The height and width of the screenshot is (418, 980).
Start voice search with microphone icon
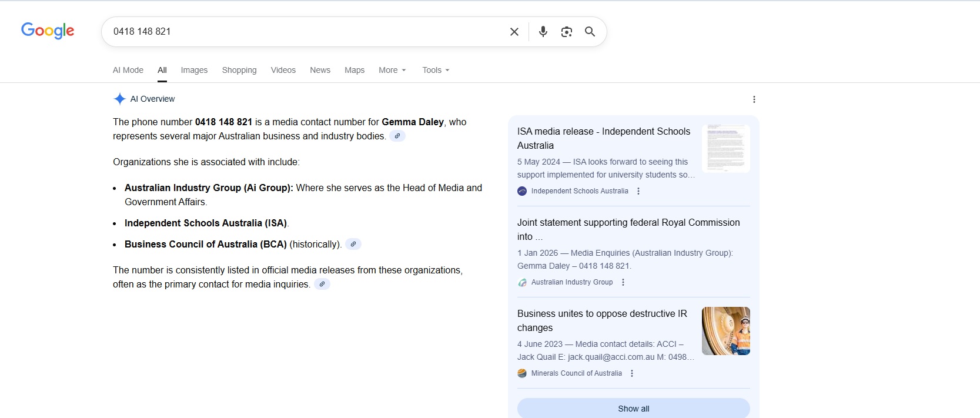coord(543,32)
